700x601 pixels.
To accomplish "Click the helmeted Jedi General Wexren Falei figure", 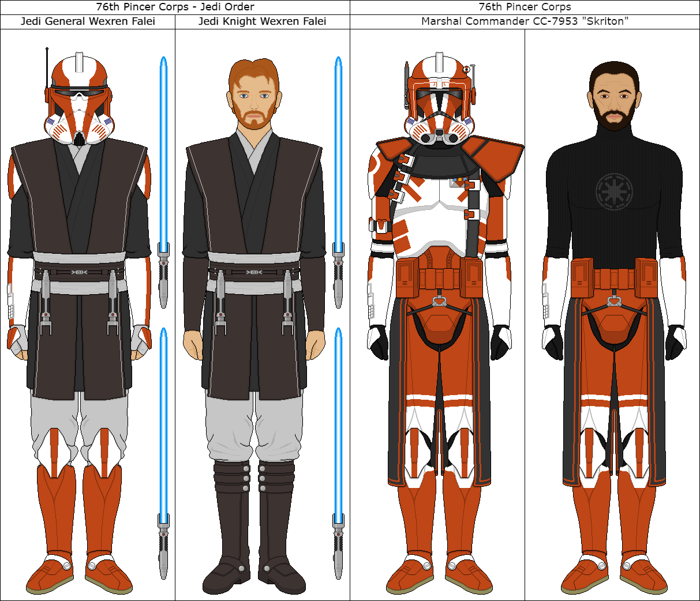I will [80, 322].
